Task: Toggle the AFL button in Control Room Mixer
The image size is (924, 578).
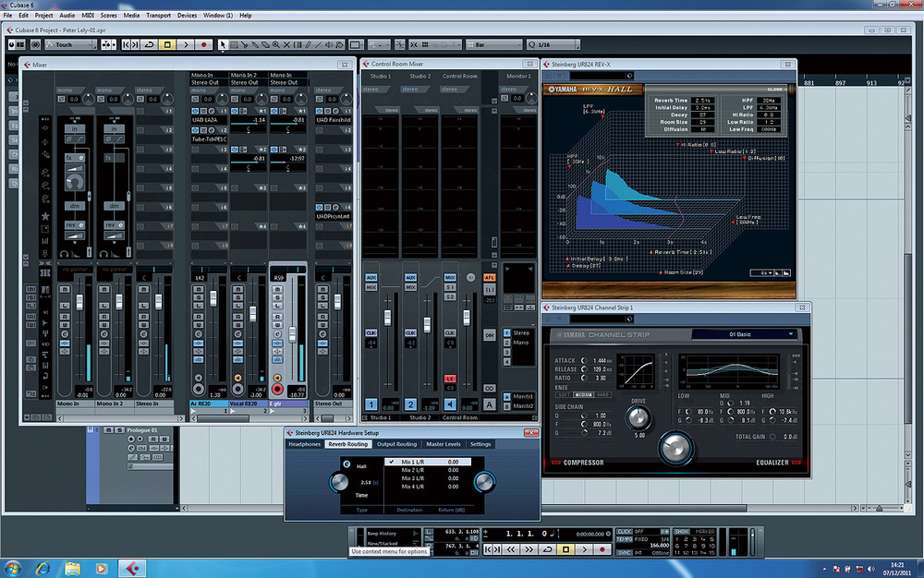Action: pyautogui.click(x=490, y=276)
